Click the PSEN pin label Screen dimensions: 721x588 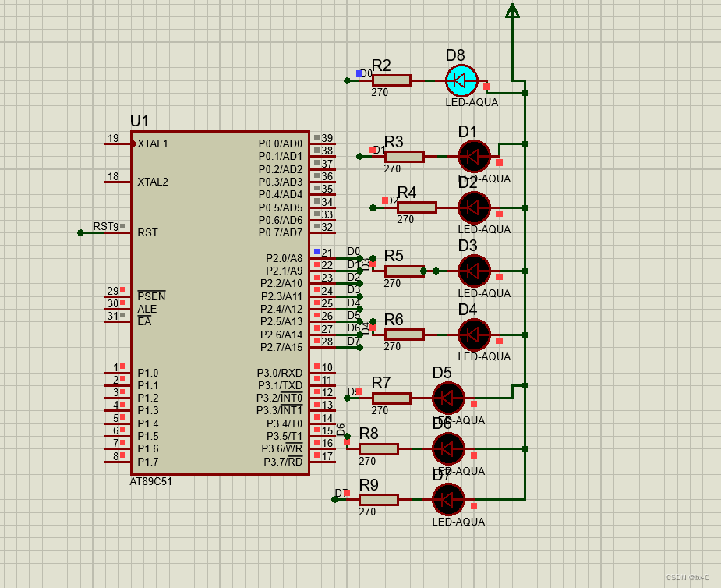(151, 296)
